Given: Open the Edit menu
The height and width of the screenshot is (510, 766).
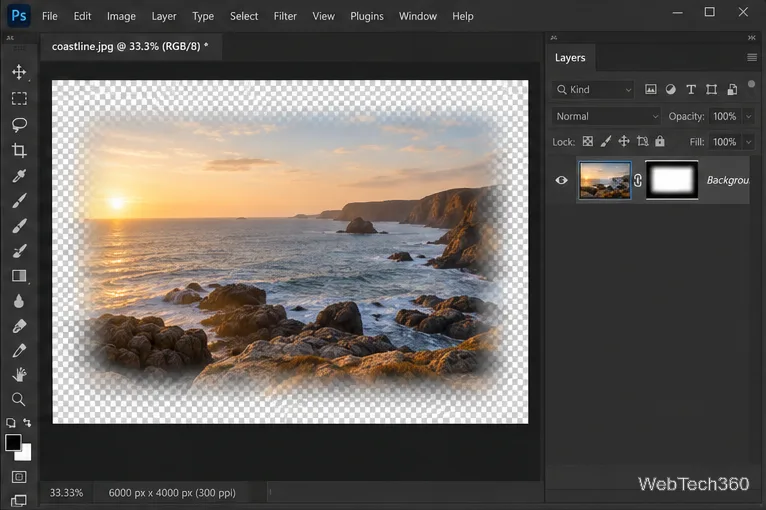Looking at the screenshot, I should 82,16.
